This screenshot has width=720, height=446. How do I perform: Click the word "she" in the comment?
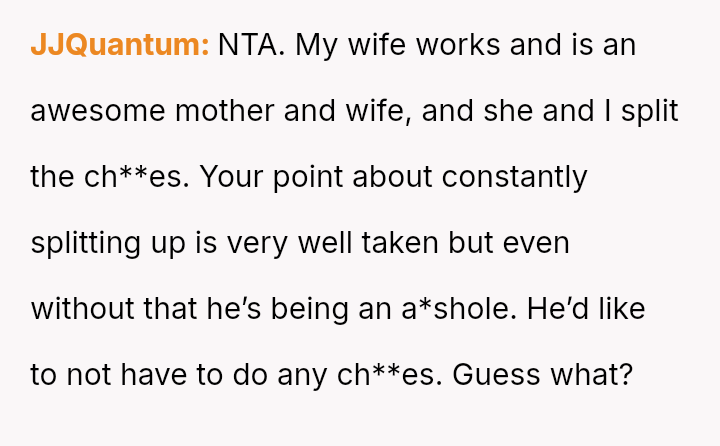(508, 111)
